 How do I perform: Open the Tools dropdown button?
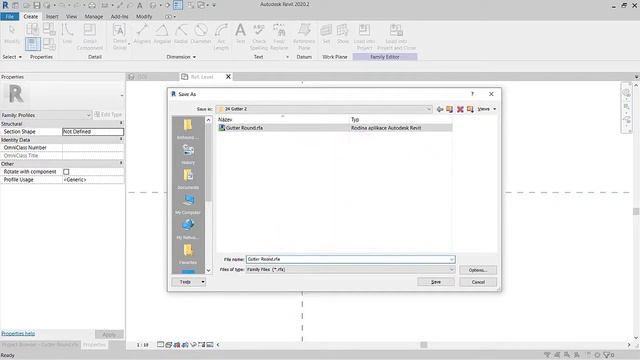coord(189,282)
